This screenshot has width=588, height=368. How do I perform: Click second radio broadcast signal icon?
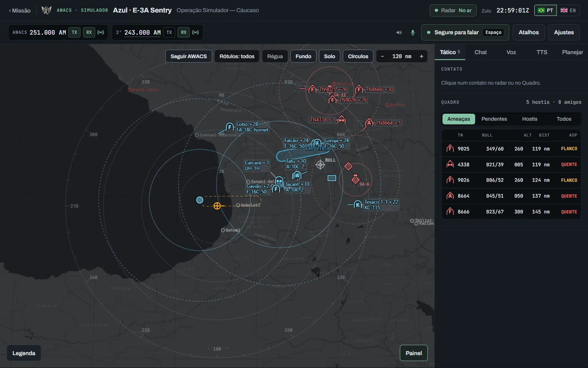196,32
